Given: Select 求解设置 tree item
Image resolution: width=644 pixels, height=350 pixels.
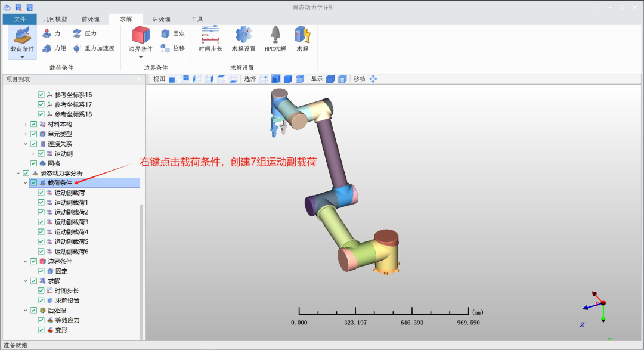Looking at the screenshot, I should click(67, 301).
